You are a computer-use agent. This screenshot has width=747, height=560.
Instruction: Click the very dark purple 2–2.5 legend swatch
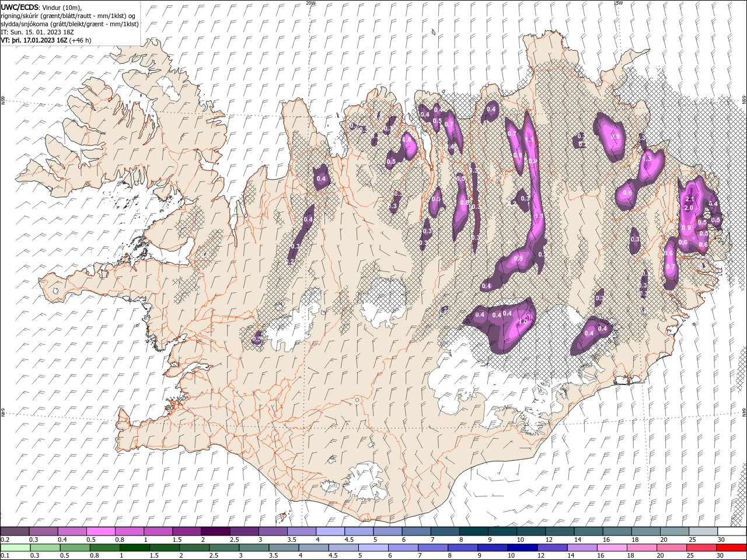point(215,531)
